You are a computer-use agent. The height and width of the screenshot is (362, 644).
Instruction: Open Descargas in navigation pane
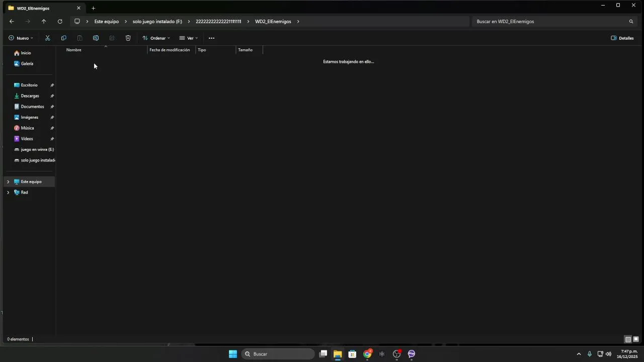pyautogui.click(x=30, y=96)
